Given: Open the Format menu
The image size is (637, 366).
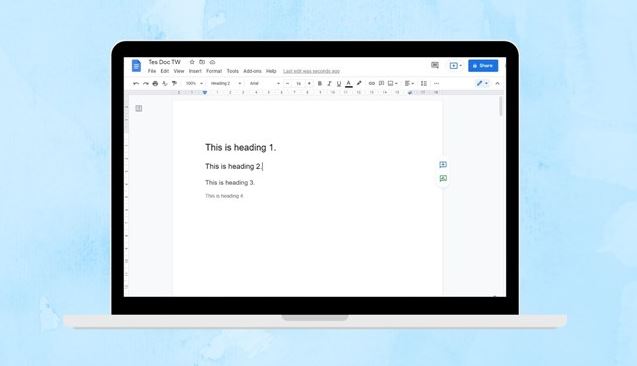Looking at the screenshot, I should point(214,71).
